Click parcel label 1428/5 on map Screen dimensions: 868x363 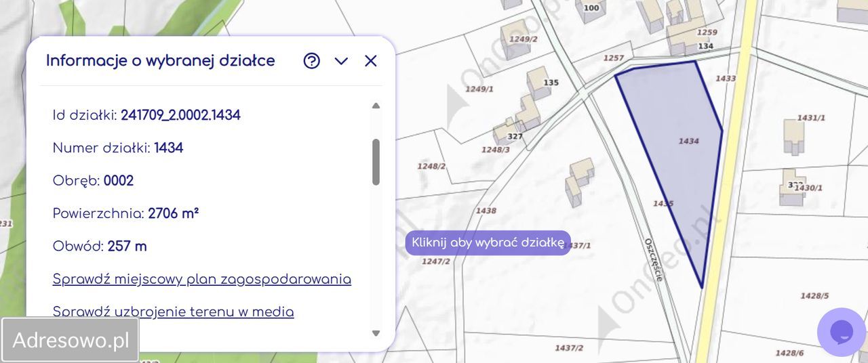pyautogui.click(x=814, y=296)
